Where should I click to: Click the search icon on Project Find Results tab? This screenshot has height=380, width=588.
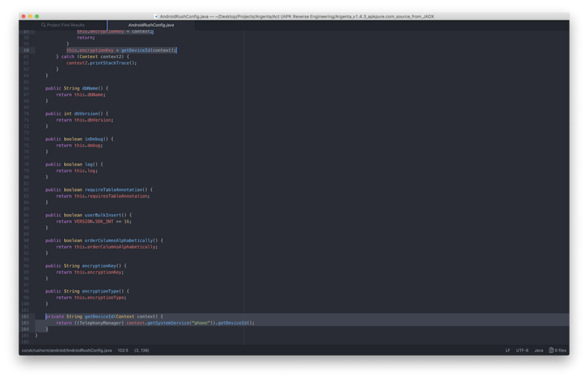[x=43, y=25]
